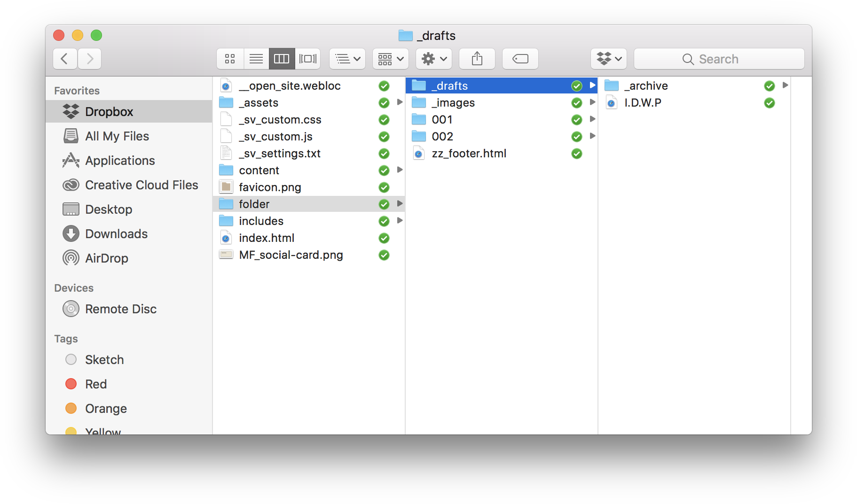This screenshot has height=504, width=857.
Task: Open Downloads in the sidebar
Action: [x=129, y=234]
